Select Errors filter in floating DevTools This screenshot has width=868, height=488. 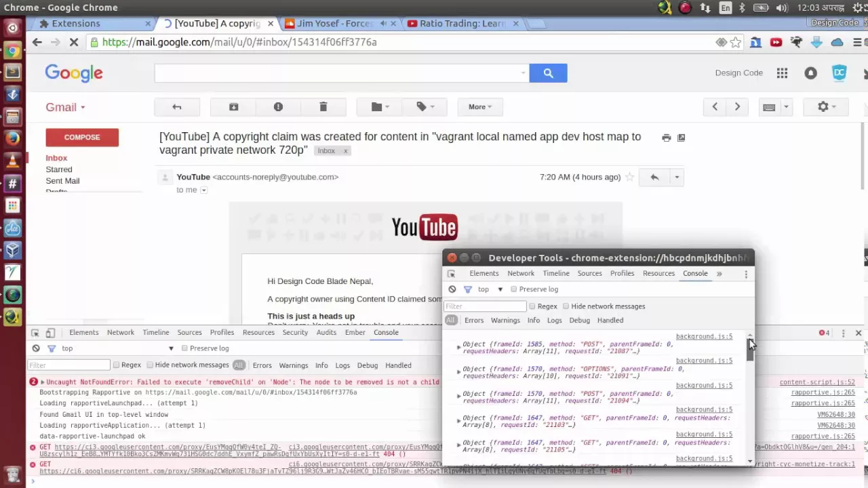(x=474, y=321)
